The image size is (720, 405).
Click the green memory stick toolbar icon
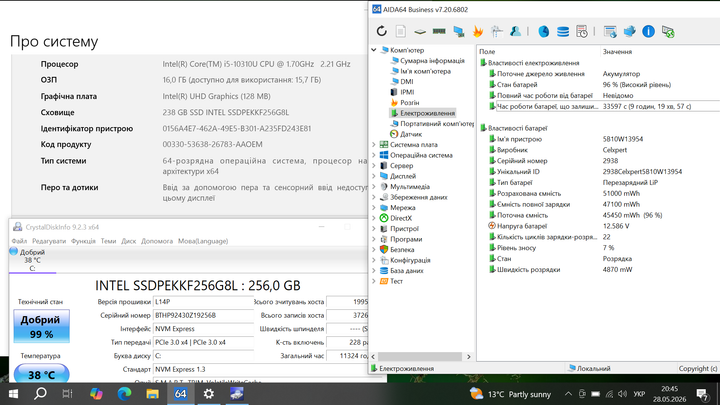point(439,31)
